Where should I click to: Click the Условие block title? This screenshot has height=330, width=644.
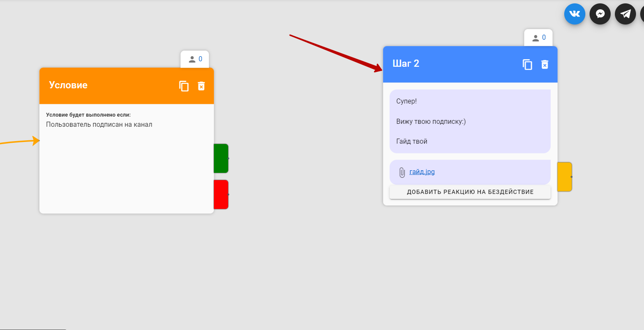click(x=68, y=85)
